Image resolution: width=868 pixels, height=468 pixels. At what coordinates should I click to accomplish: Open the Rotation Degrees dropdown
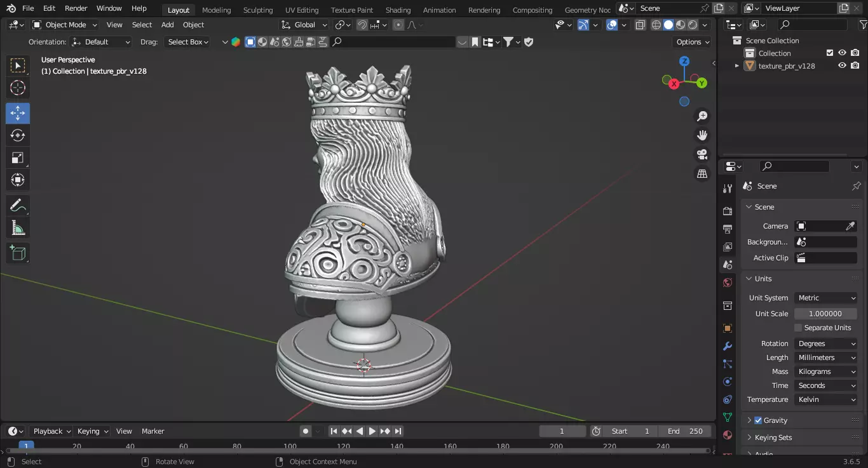[x=826, y=344]
